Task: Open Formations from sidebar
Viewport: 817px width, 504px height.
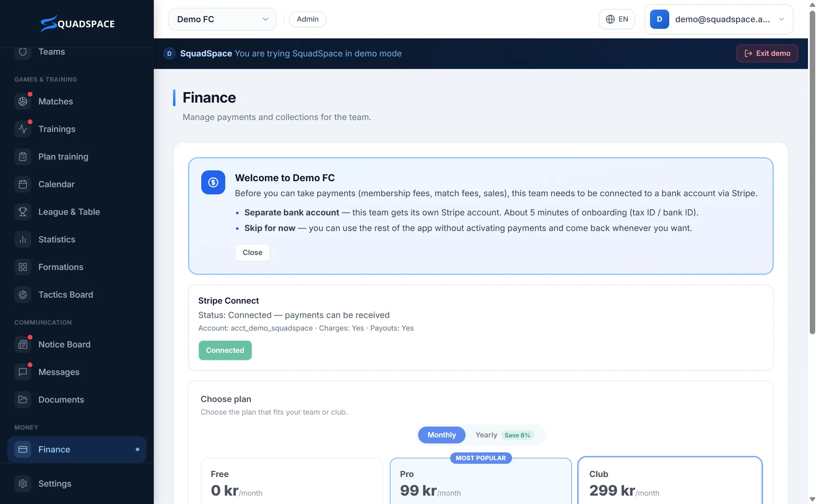Action: pos(77,267)
